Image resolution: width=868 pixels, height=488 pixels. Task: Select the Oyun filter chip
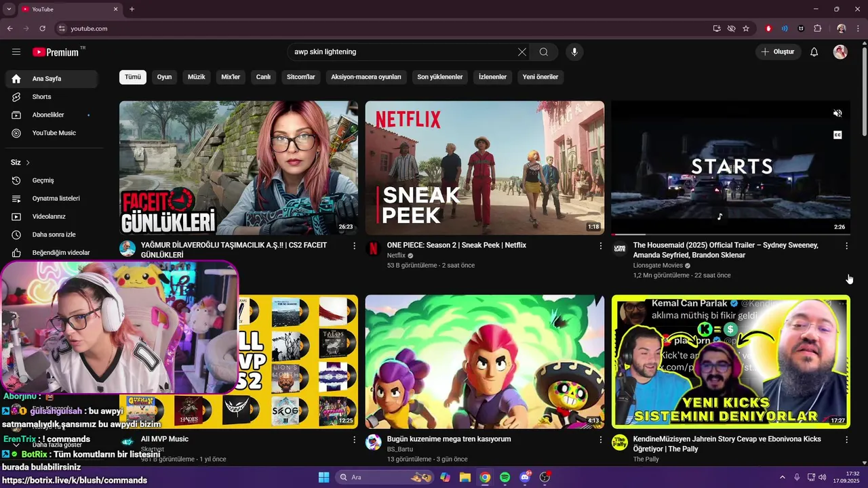(x=164, y=77)
